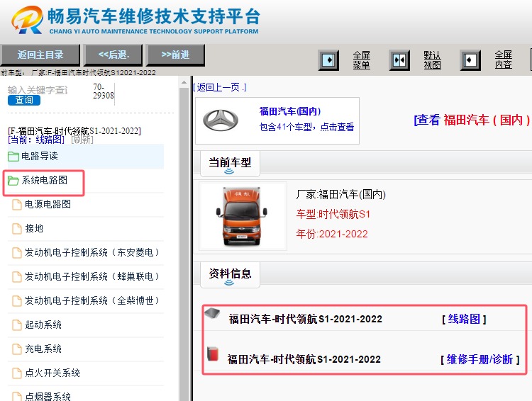532x401 pixels.
Task: Click the orange truck thumbnail
Action: coord(243,216)
